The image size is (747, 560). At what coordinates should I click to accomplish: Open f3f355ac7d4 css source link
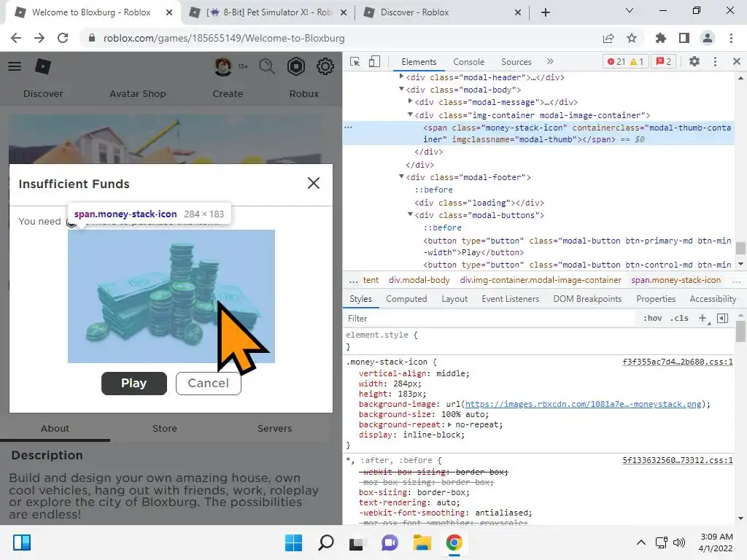pos(678,362)
